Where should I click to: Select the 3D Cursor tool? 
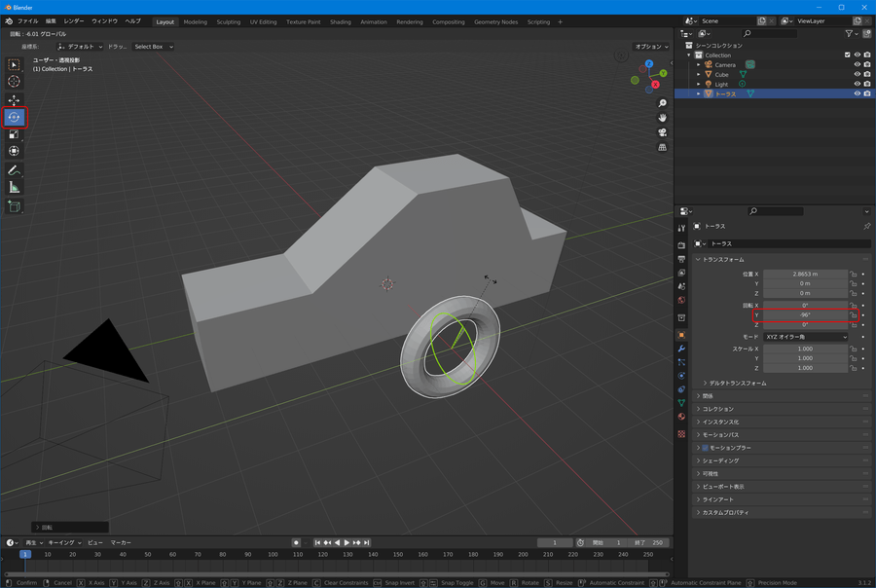pos(14,82)
